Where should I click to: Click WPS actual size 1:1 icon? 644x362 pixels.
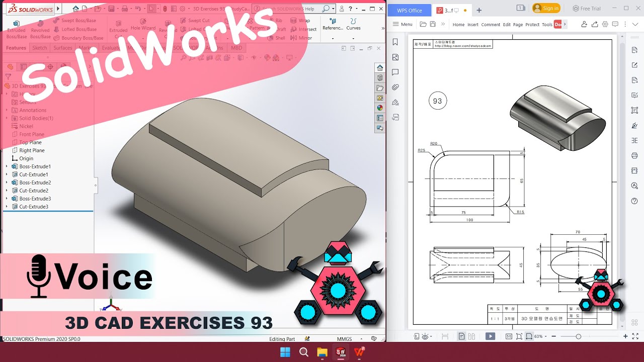point(509,336)
